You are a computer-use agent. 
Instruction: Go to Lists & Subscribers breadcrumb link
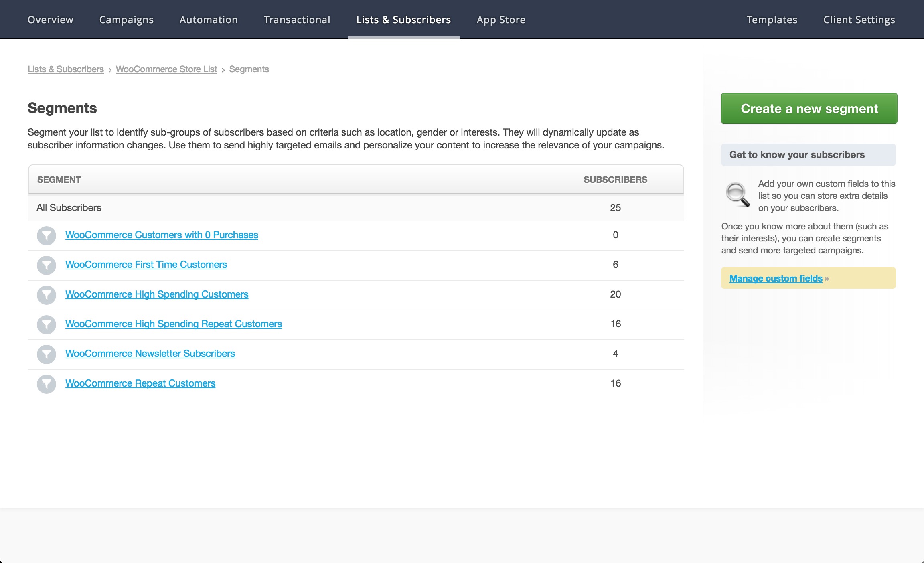65,69
